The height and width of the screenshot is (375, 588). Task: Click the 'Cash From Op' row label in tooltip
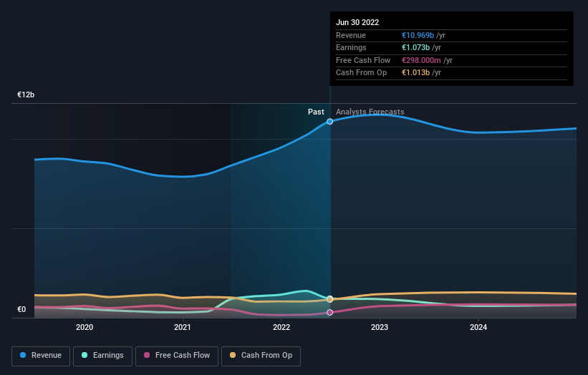coord(361,73)
